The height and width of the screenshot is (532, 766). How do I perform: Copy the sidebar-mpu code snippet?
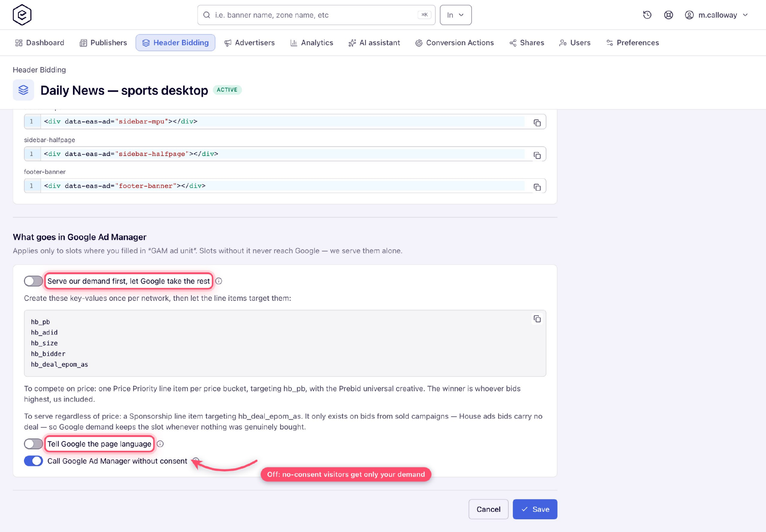click(x=537, y=123)
